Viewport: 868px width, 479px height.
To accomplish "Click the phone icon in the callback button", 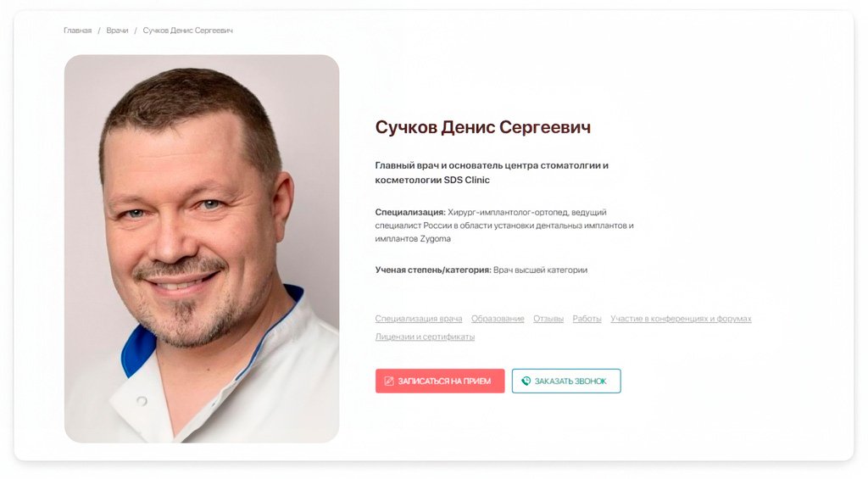I will [x=526, y=381].
